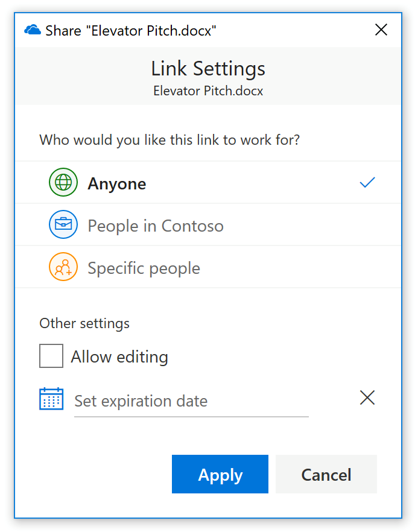Select the Specific people option label
This screenshot has height=532, width=415.
144,268
